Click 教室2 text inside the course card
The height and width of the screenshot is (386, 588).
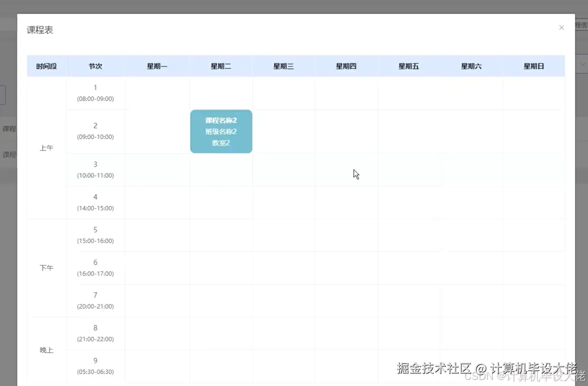pyautogui.click(x=221, y=143)
